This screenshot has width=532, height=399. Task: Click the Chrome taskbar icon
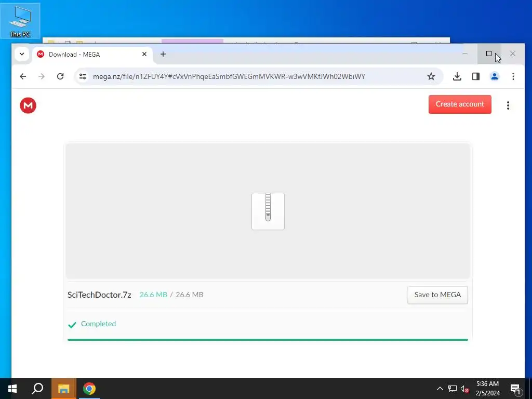point(89,389)
